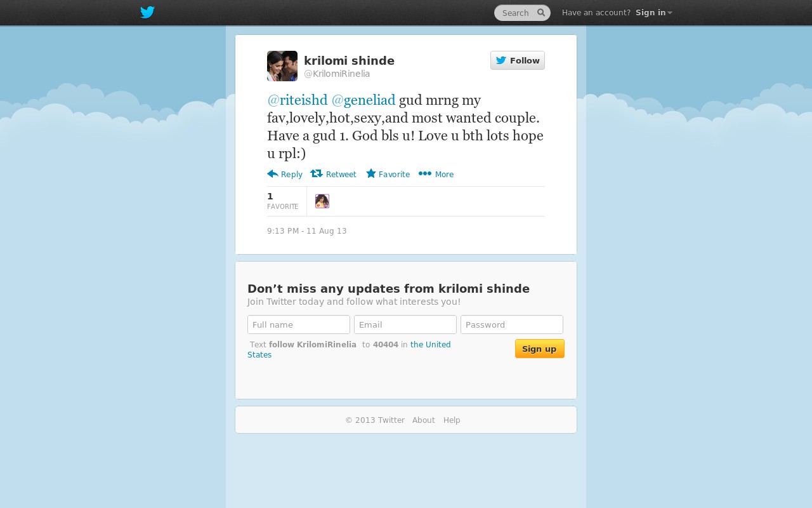Focus the Email field

[405, 324]
